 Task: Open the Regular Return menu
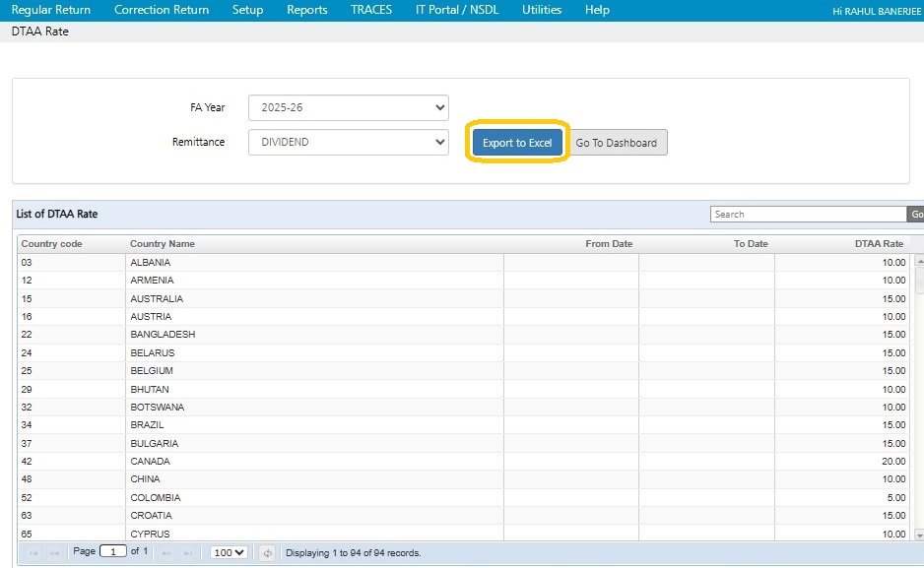coord(51,10)
